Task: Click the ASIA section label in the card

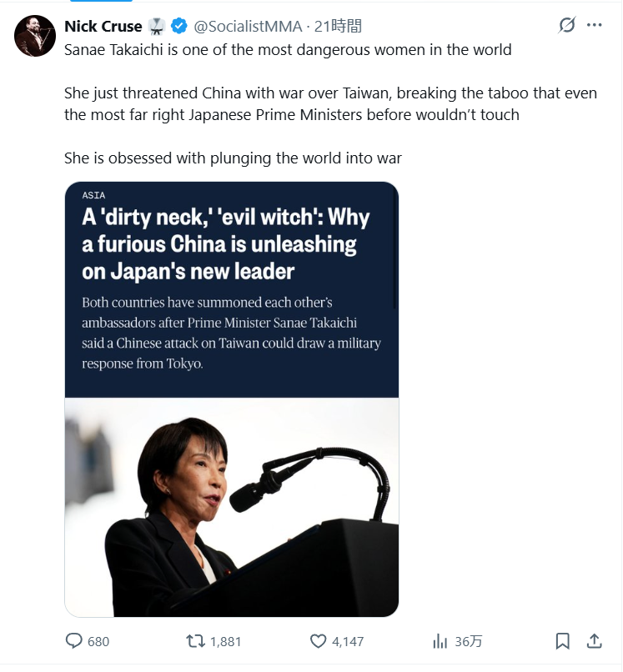Action: pyautogui.click(x=94, y=195)
